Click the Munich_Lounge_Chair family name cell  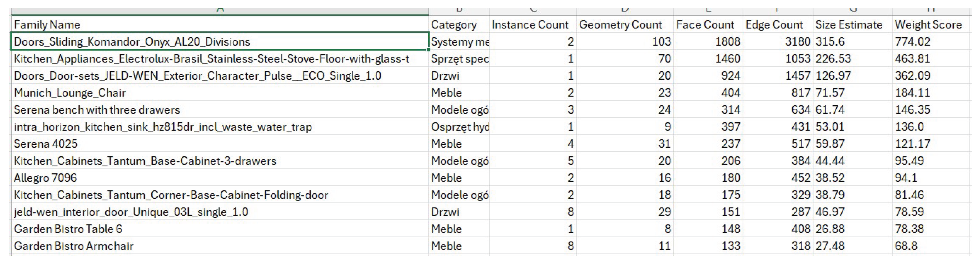point(70,93)
